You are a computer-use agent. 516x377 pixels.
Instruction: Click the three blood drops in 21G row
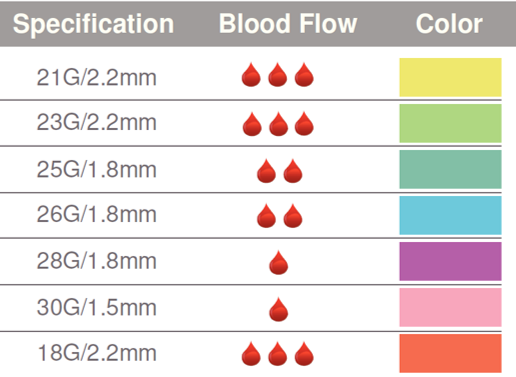(278, 75)
